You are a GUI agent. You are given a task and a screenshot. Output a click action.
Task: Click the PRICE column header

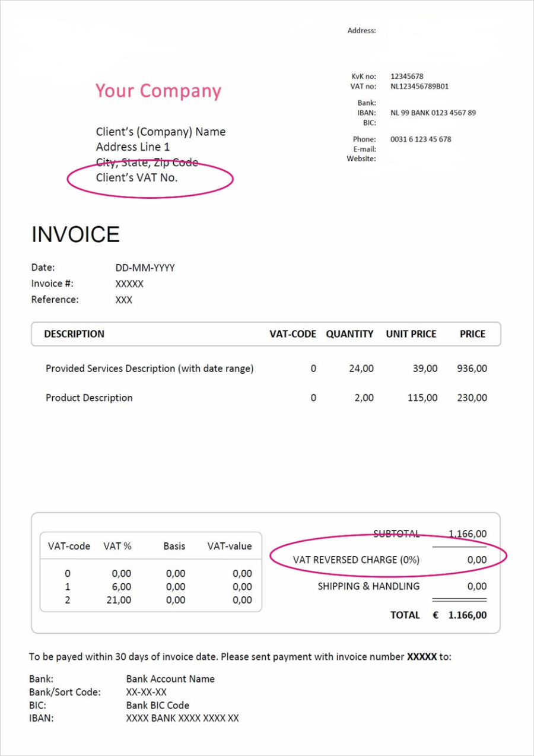pyautogui.click(x=473, y=334)
